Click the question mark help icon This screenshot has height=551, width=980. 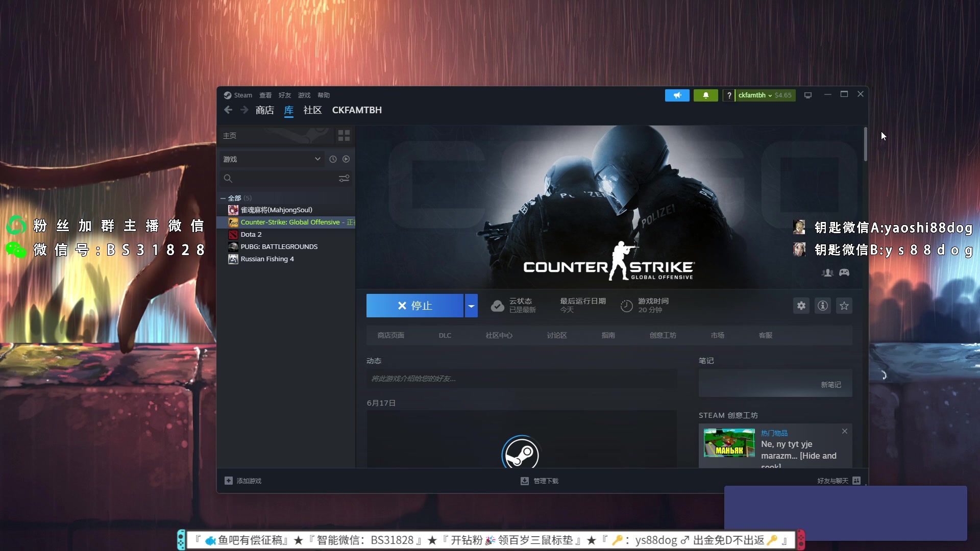click(x=729, y=95)
